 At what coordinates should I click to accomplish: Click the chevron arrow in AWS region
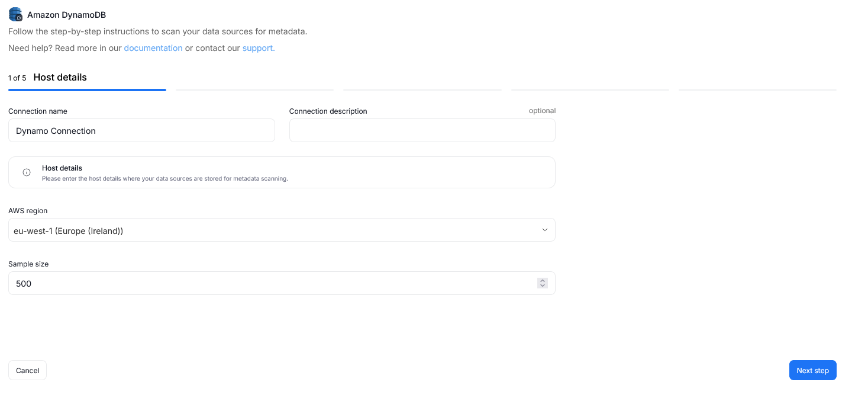[x=545, y=230]
